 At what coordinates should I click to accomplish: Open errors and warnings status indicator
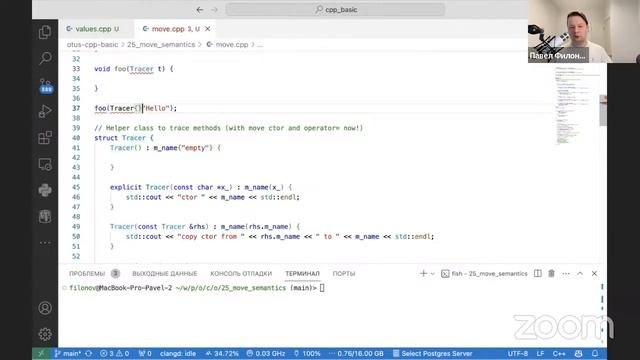tap(114, 353)
